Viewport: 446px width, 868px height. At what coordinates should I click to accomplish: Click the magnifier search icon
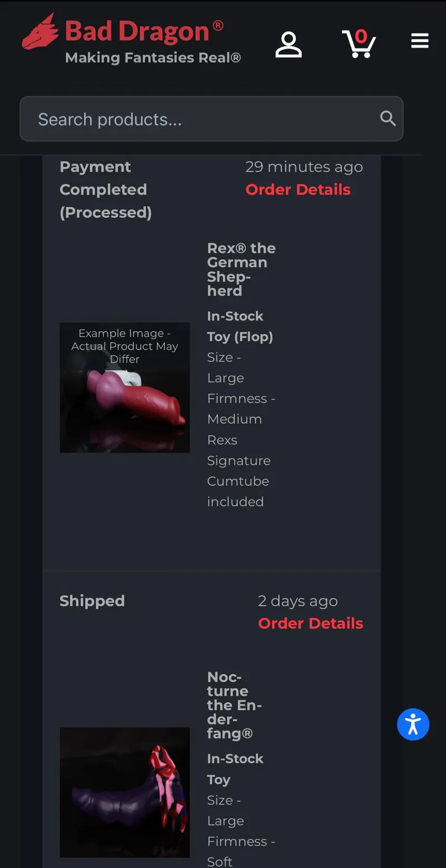pyautogui.click(x=387, y=118)
